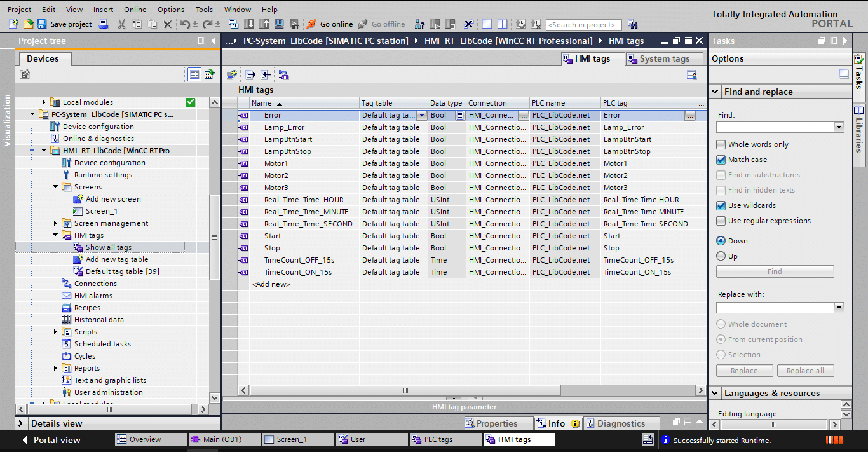Switch to the System tags tab
868x452 pixels.
[x=665, y=58]
